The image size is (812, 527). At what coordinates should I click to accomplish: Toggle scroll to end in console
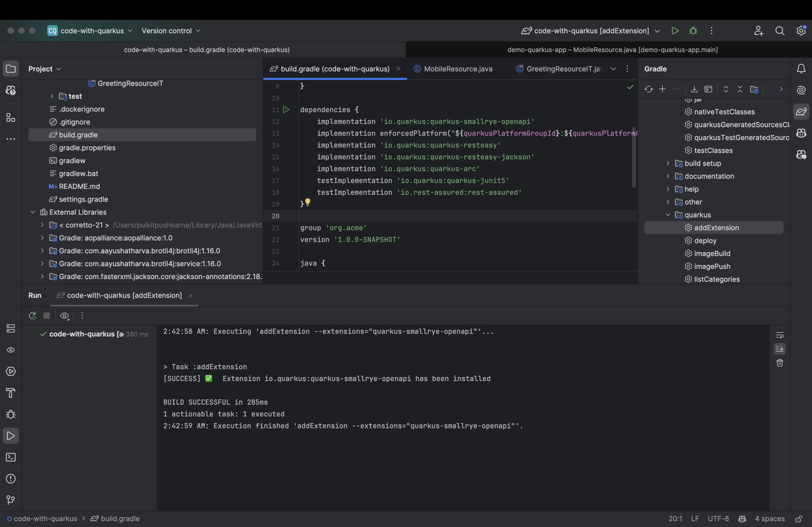point(780,349)
